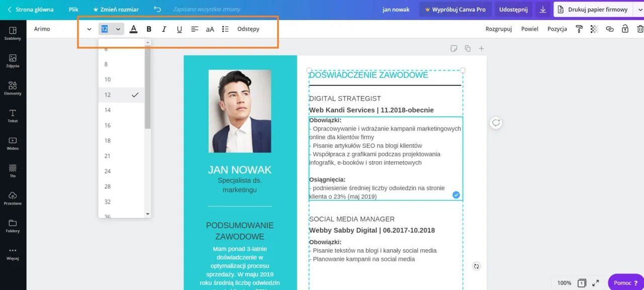Select size 16 from the size list
Viewport: 644px width, 290px height.
(x=107, y=125)
